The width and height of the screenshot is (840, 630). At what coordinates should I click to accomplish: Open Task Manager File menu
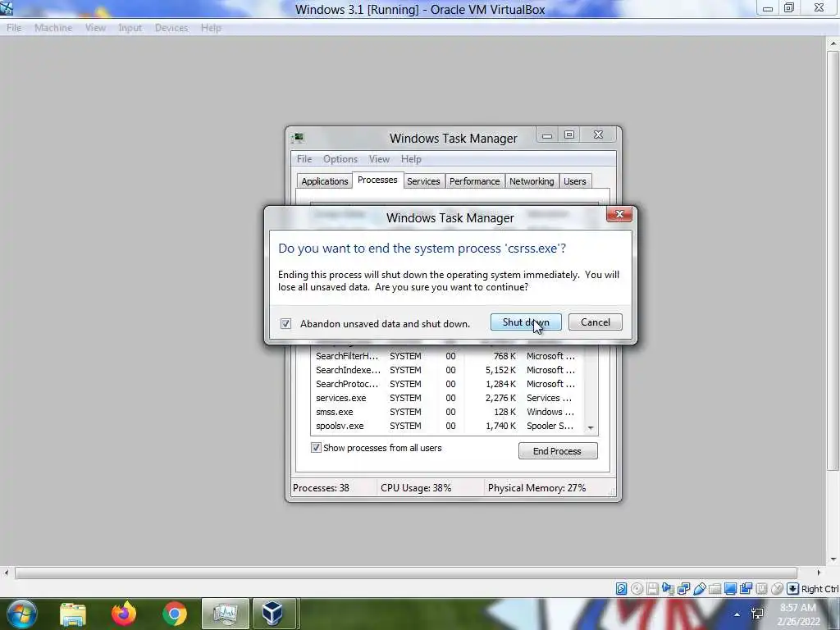[304, 159]
